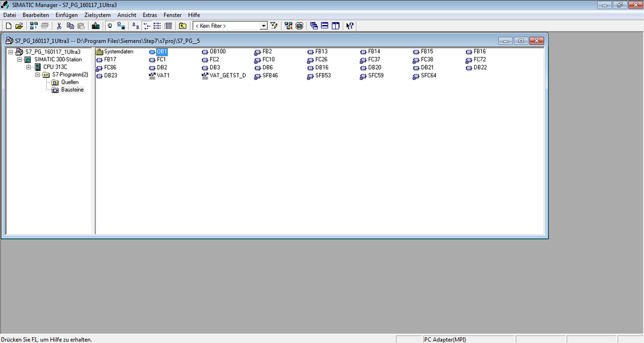Collapse the S7-Programm(2) tree node
Viewport: 644px width, 343px height.
click(38, 75)
